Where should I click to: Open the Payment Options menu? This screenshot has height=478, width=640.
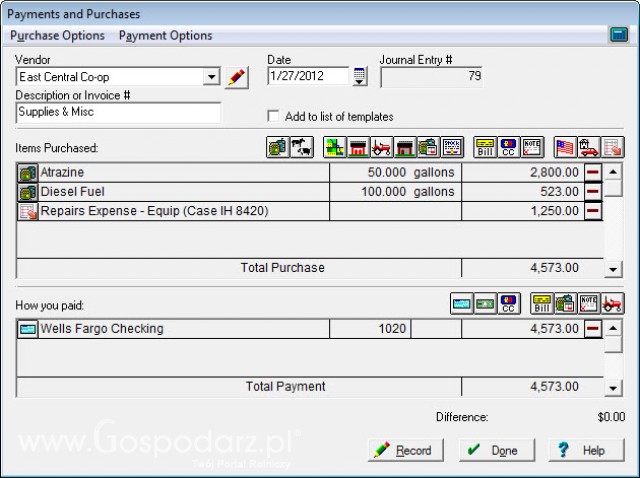point(165,35)
